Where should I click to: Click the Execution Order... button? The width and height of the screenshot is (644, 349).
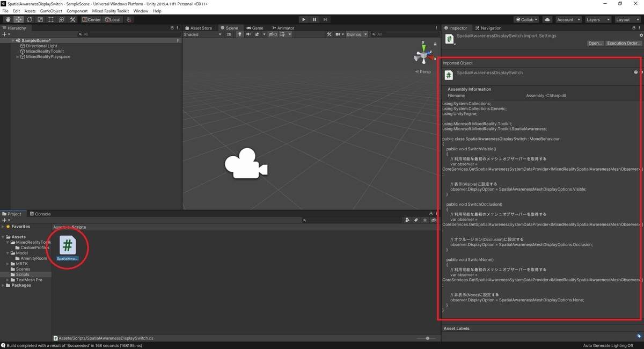click(x=623, y=43)
